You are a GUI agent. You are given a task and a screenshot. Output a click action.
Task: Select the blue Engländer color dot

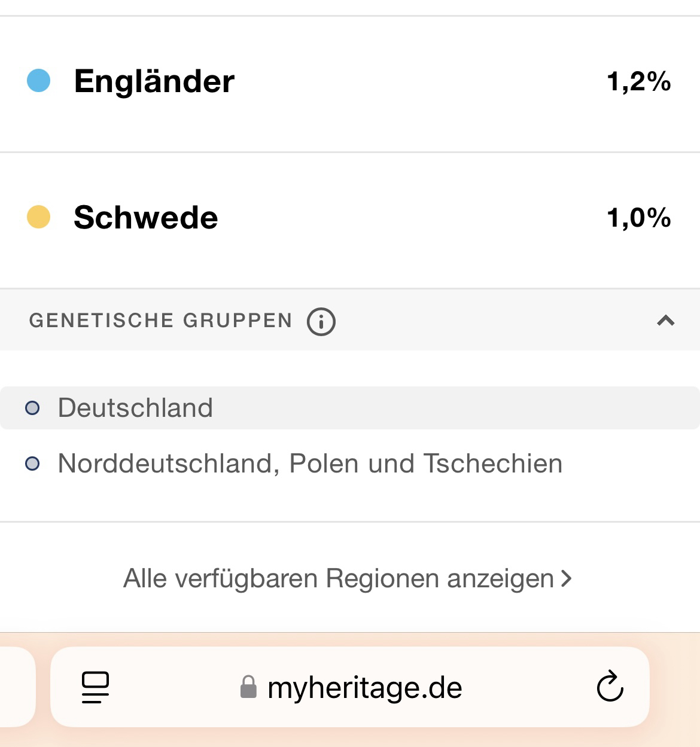39,81
